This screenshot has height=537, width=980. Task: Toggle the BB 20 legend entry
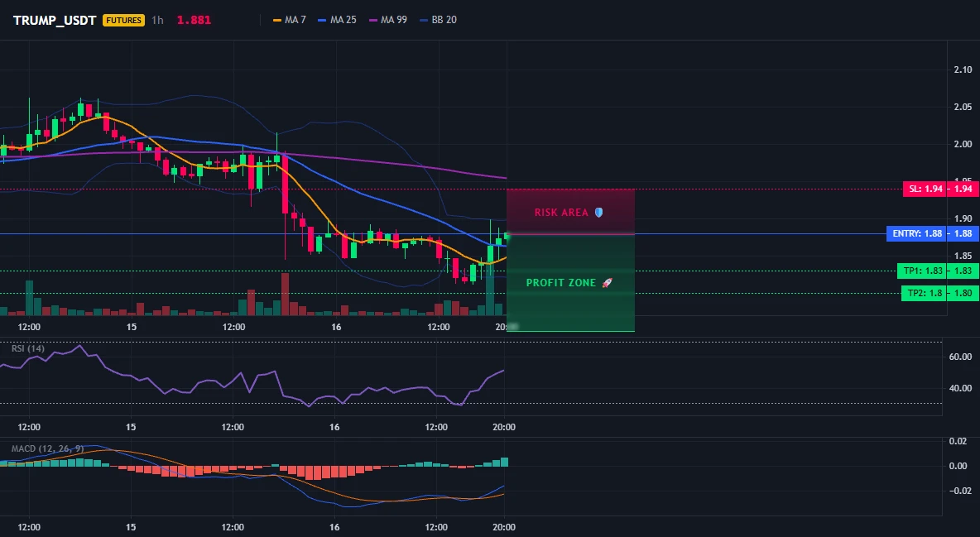pos(439,20)
